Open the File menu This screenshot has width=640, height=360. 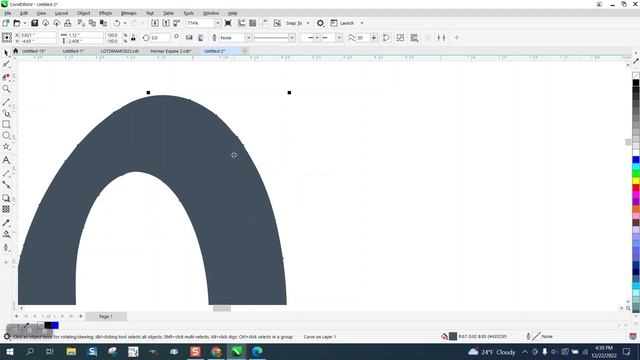point(8,13)
